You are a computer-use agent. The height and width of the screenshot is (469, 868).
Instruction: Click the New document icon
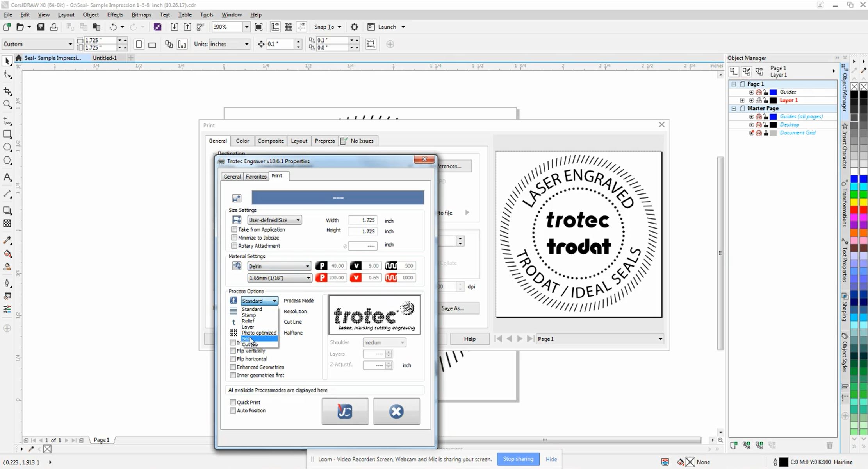click(x=7, y=27)
